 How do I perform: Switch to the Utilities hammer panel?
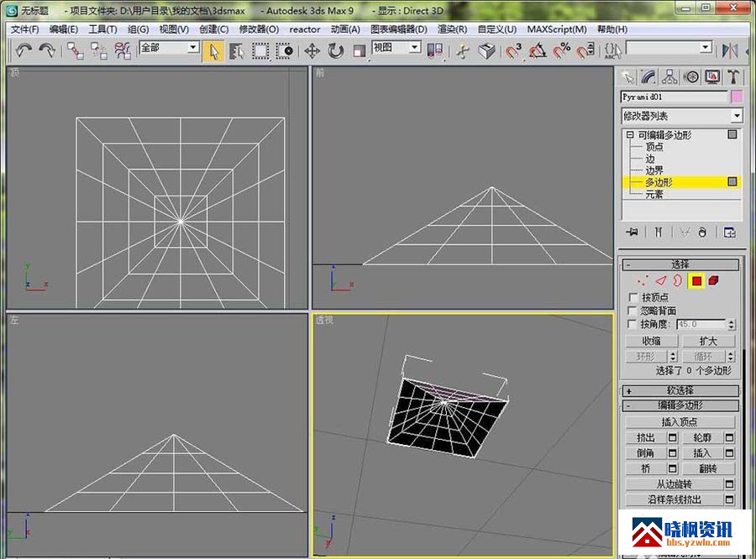pos(733,77)
